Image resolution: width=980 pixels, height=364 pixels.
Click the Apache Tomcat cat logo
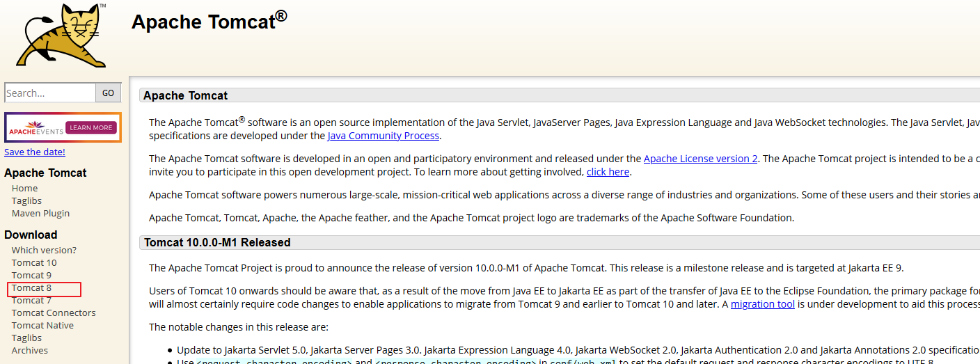pyautogui.click(x=61, y=35)
